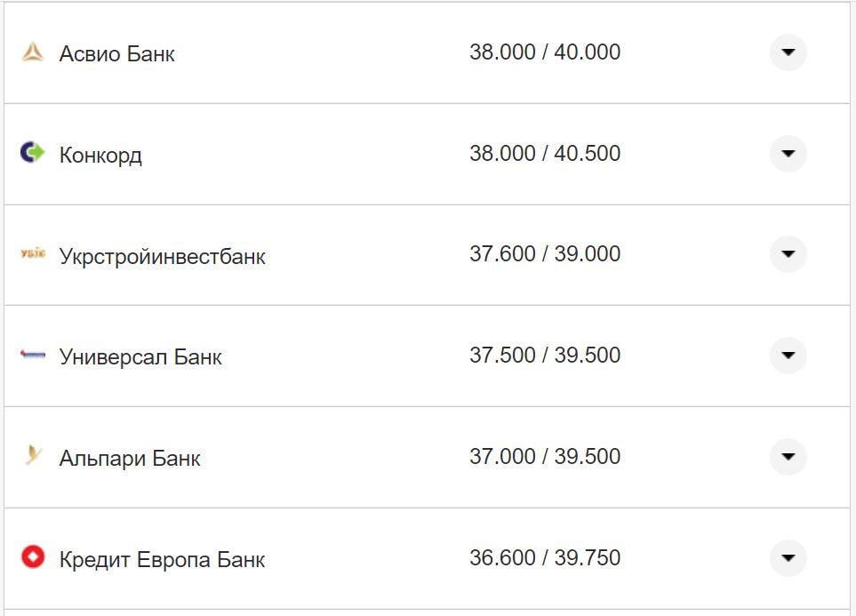Show Кредит Европа Банк details arrow
Viewport: 856px width, 616px height.
[788, 558]
